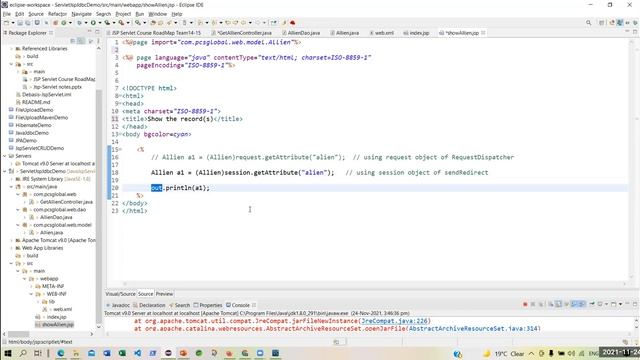The image size is (640, 360).
Task: Collapse the Servers node in Package Explorer
Action: coord(5,156)
